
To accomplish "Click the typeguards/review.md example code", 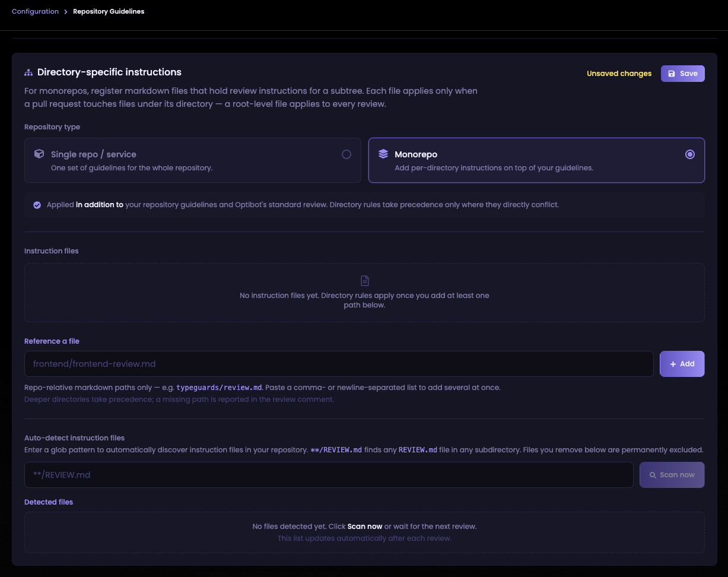I will [219, 388].
